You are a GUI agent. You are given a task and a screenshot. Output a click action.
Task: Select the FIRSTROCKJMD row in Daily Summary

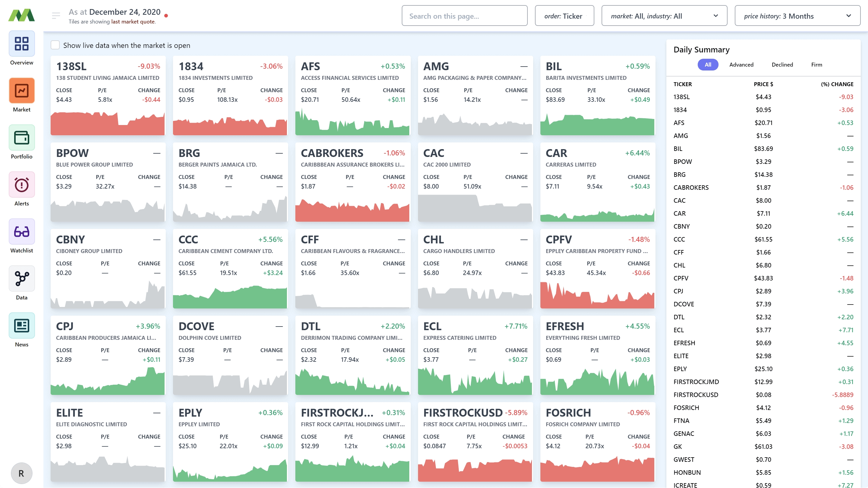763,382
